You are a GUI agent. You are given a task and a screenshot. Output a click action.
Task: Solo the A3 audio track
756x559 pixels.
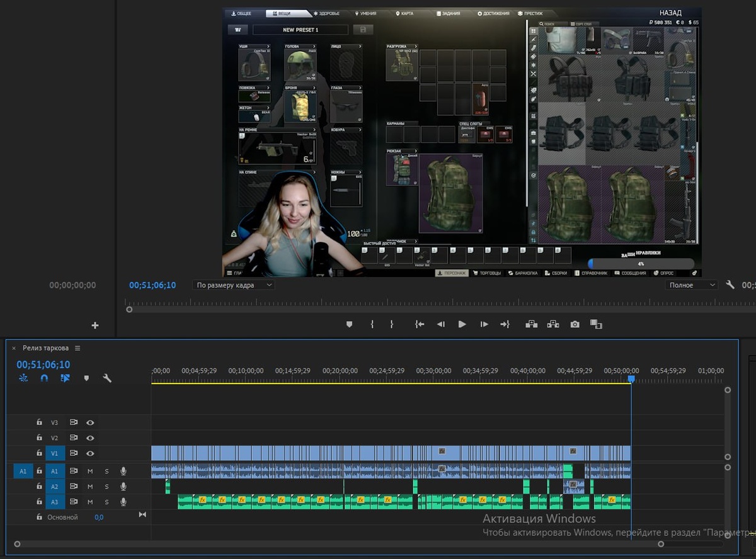point(106,502)
